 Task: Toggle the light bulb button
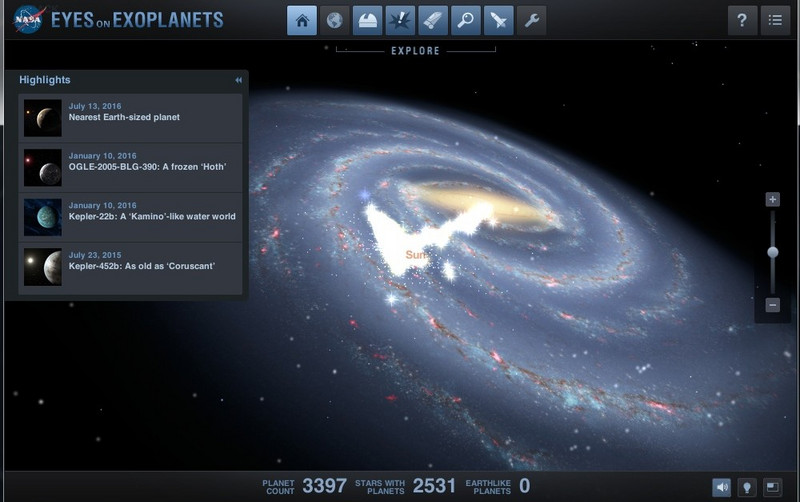(x=746, y=487)
